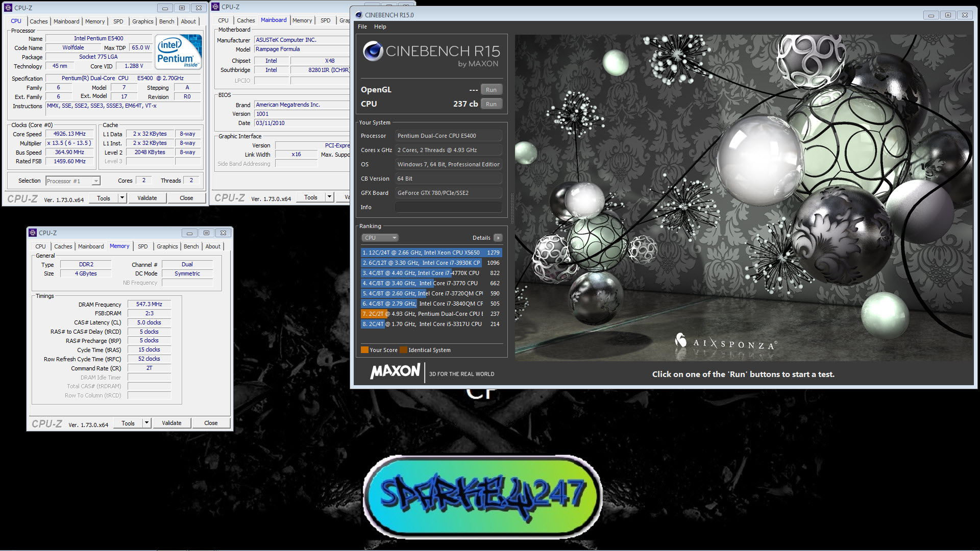
Task: Click the Your Score orange legend swatch
Action: coord(364,350)
